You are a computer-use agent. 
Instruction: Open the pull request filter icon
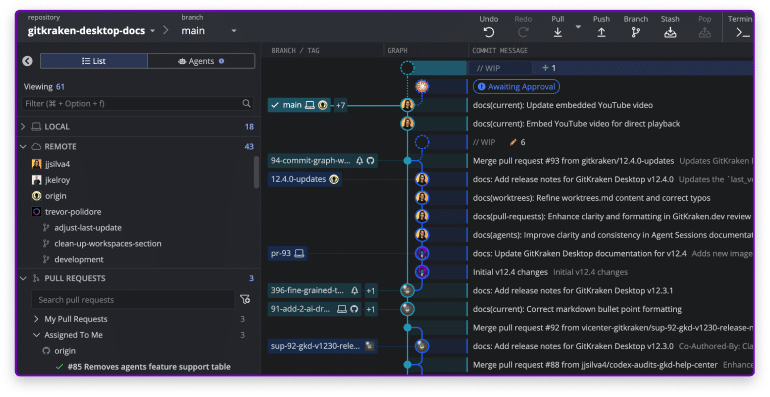pyautogui.click(x=245, y=300)
